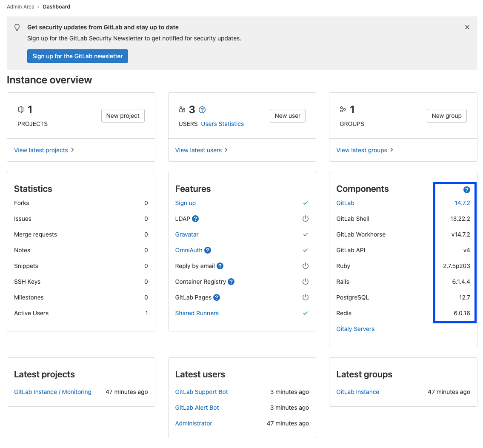The width and height of the screenshot is (483, 448).
Task: Click Reply by email help icon
Action: (x=220, y=266)
